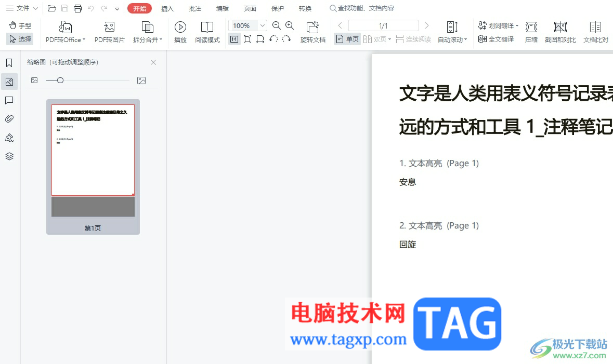Image resolution: width=613 pixels, height=364 pixels.
Task: Click the fit page icon
Action: (x=247, y=39)
